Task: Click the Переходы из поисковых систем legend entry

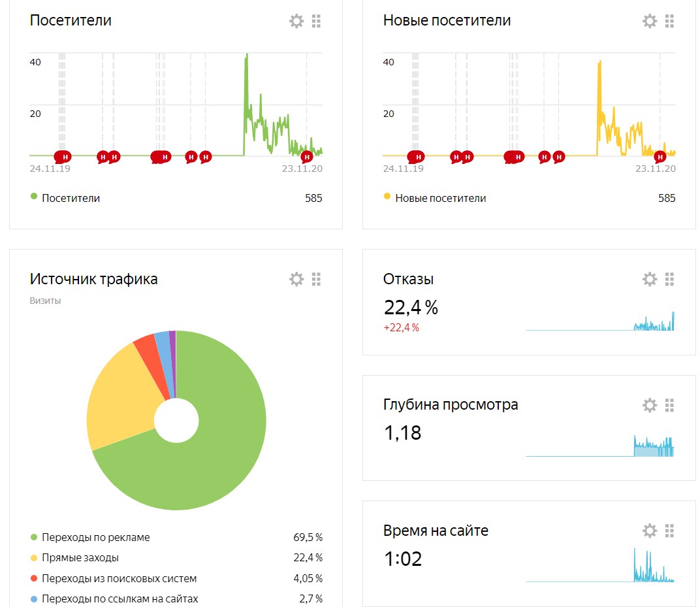Action: pos(119,578)
